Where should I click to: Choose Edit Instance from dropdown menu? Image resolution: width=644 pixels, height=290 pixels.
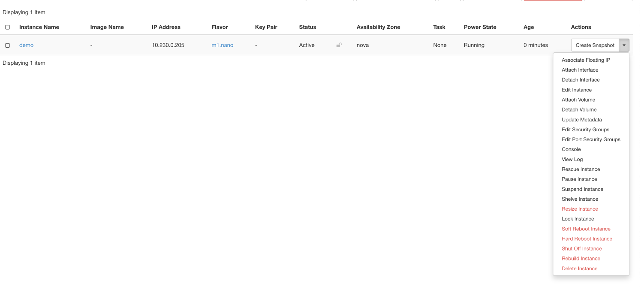click(x=577, y=90)
